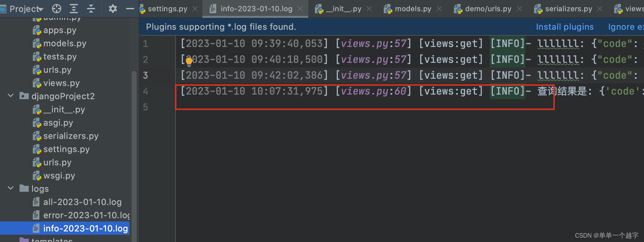Close the settings.py tab
Viewport: 644px width, 242px height.
pos(195,9)
